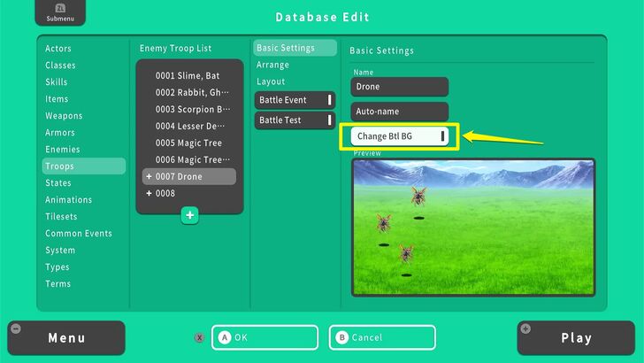Viewport: 644px width, 363px height.
Task: Select the Skills category
Action: [57, 81]
